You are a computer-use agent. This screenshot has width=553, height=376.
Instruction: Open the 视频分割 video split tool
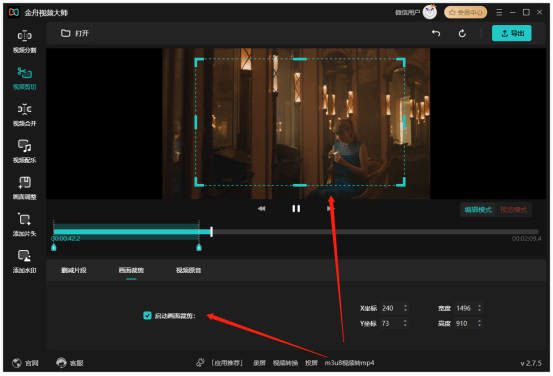pyautogui.click(x=24, y=41)
